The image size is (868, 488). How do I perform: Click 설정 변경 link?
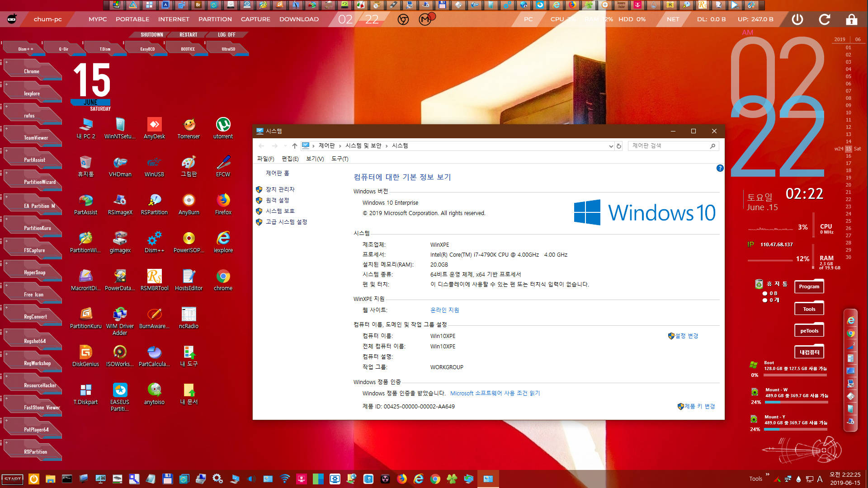click(687, 336)
